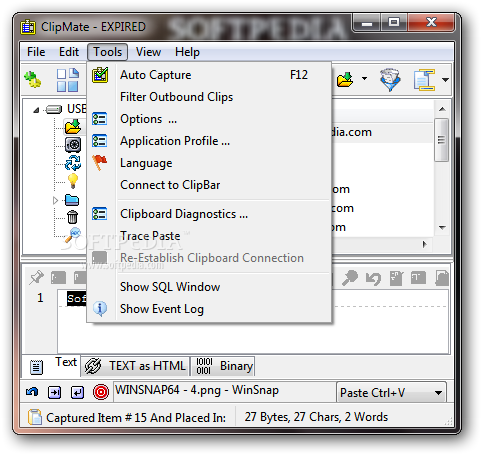The height and width of the screenshot is (455, 482).
Task: Click the Event Log info icon
Action: click(100, 309)
